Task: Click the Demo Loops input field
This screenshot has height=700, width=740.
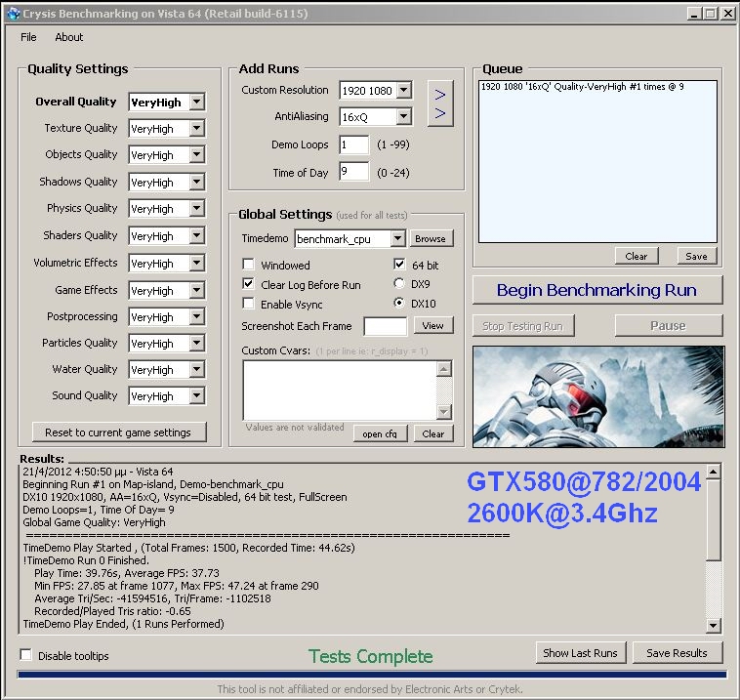Action: (354, 144)
